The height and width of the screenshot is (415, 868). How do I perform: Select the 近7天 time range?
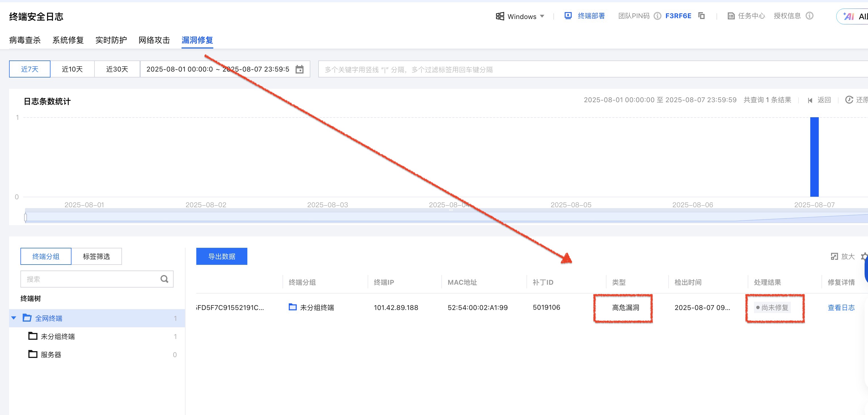pyautogui.click(x=30, y=69)
